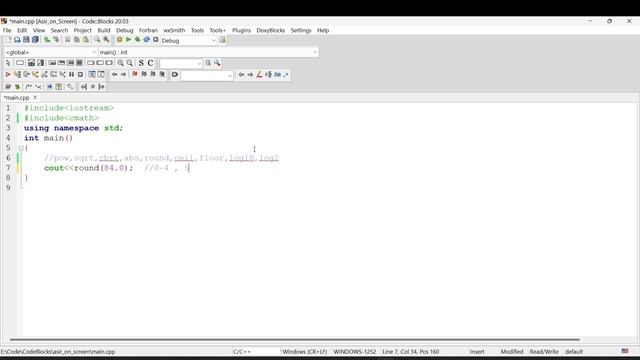Open the Debug build target dropdown
Screen dimensions: 640x360
(188, 40)
